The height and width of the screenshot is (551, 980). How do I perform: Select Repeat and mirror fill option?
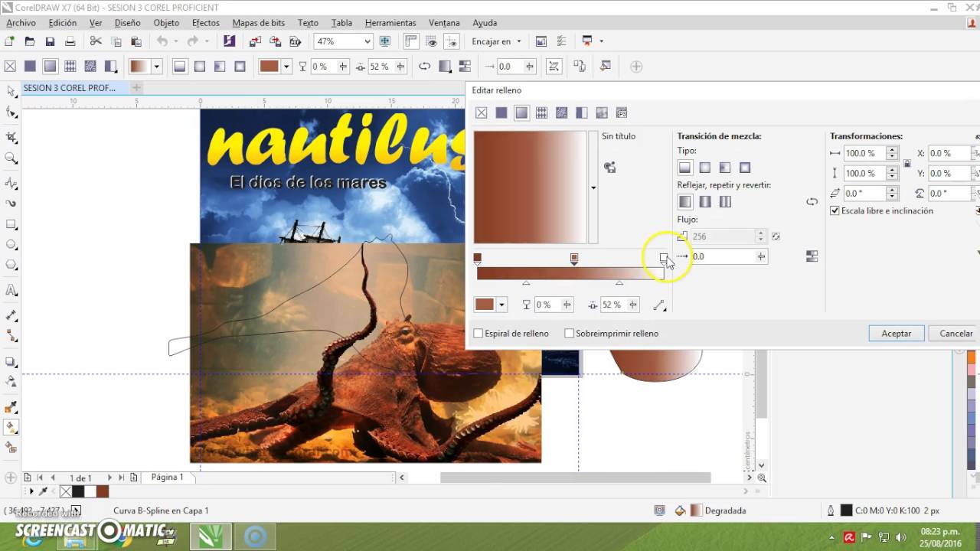(x=705, y=202)
